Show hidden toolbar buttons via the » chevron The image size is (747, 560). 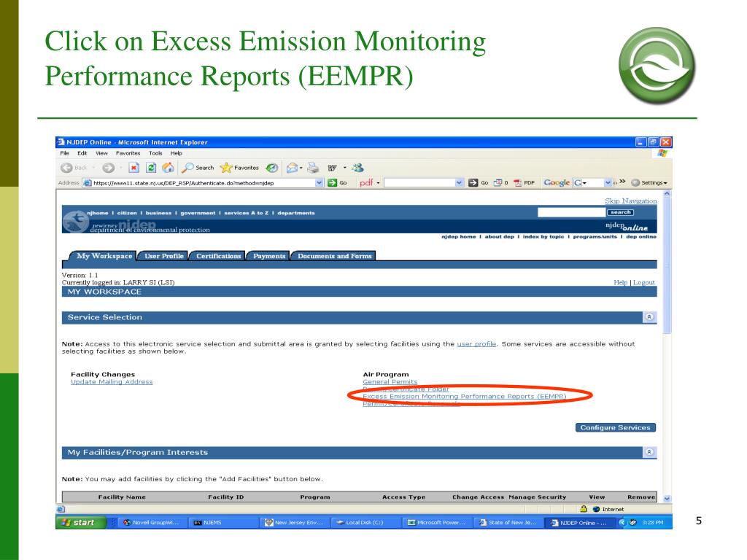622,182
